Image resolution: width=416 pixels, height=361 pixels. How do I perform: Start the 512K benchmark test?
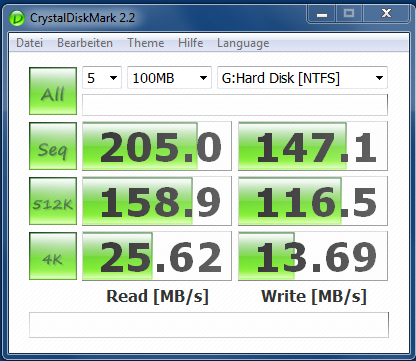click(53, 201)
